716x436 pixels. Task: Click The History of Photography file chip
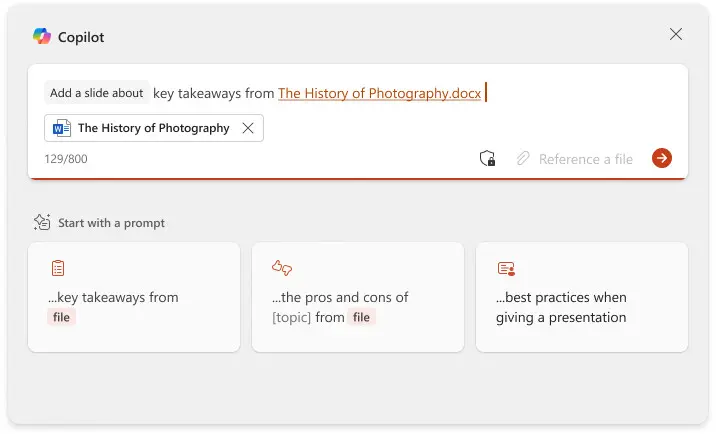tap(153, 128)
